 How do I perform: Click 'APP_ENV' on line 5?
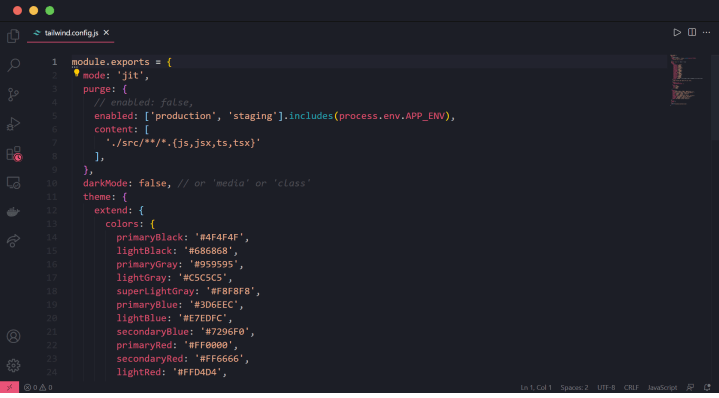(x=425, y=116)
